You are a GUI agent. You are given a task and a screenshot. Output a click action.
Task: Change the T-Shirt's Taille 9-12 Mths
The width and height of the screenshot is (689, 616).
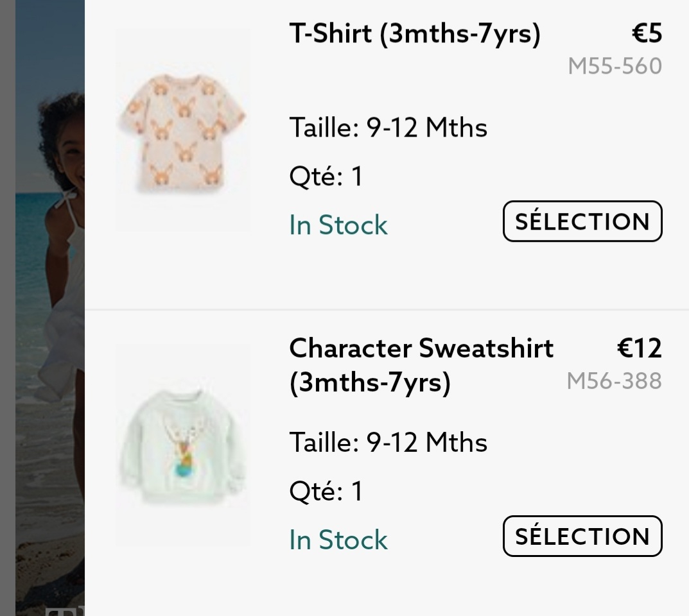tap(388, 128)
